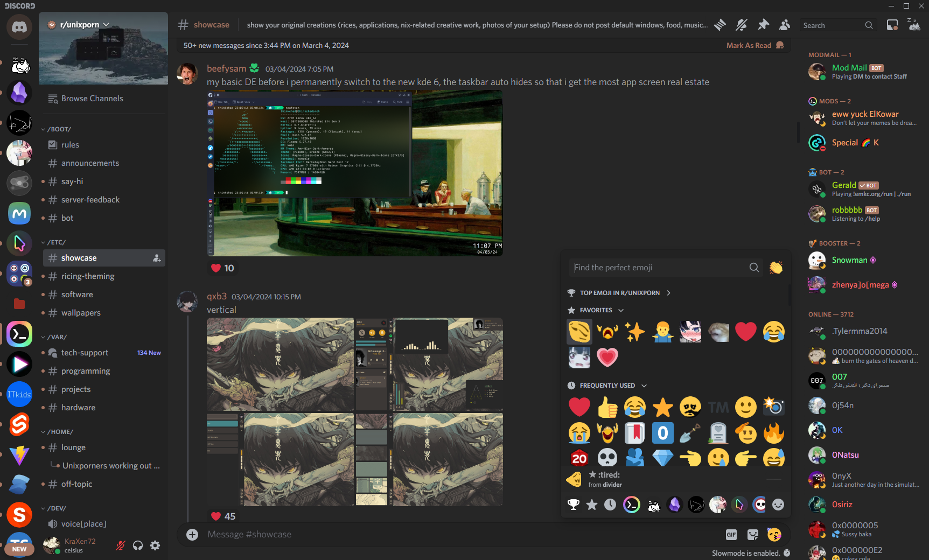Open the rules channel

(x=104, y=145)
